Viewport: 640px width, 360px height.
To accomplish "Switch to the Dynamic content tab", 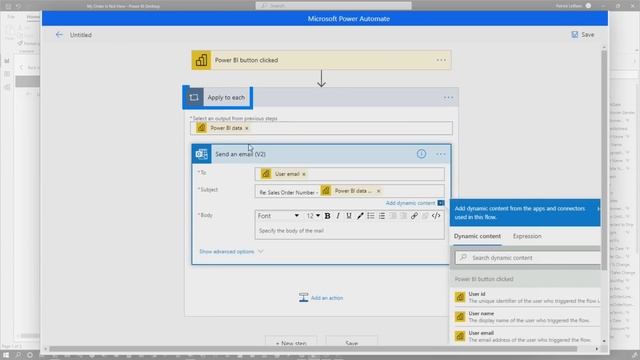I will [x=477, y=236].
